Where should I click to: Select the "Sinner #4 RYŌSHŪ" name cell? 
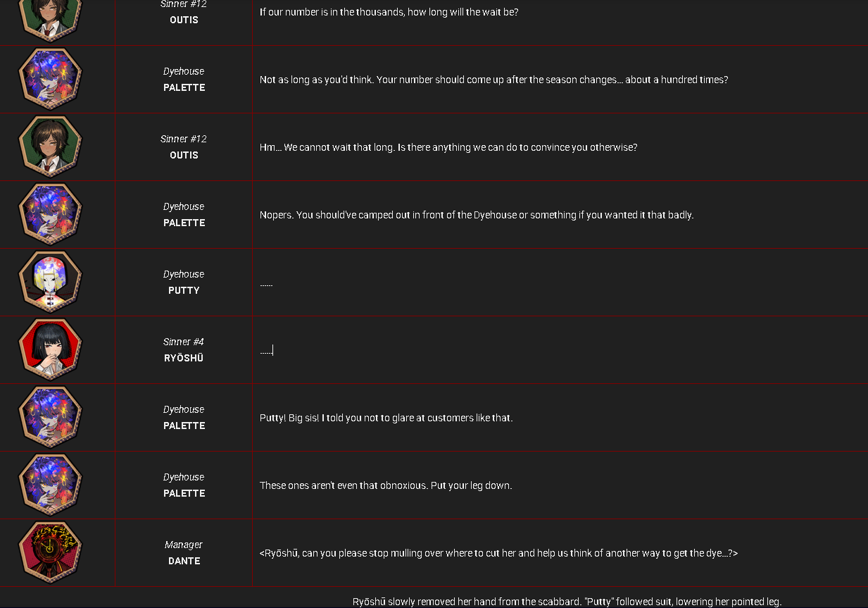pos(184,350)
